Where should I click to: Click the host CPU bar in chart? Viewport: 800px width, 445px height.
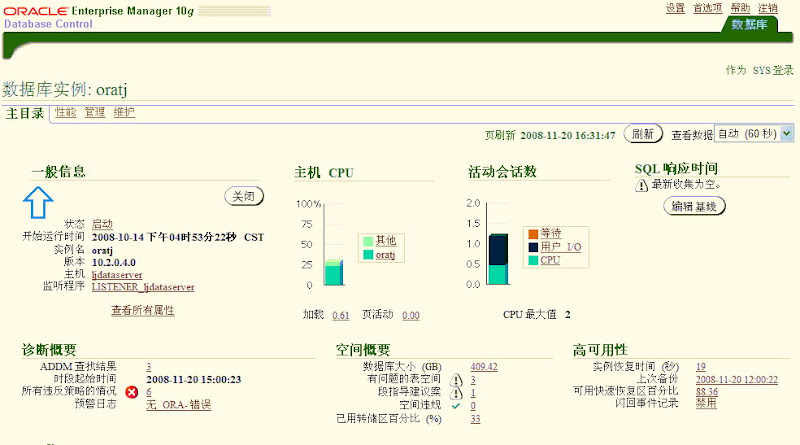(x=334, y=273)
